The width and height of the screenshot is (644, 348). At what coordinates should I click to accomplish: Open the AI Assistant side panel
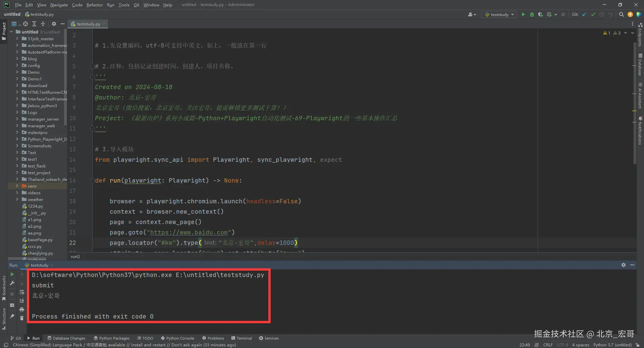pos(640,95)
